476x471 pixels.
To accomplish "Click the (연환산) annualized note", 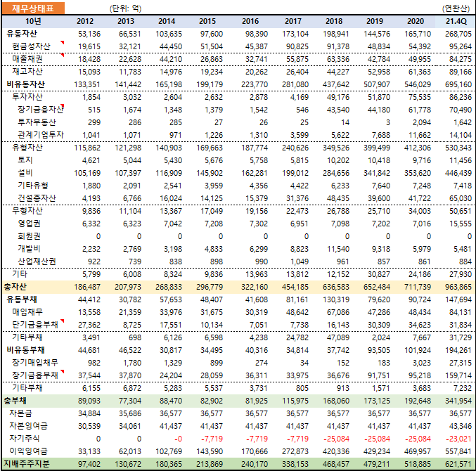I will coord(456,8).
